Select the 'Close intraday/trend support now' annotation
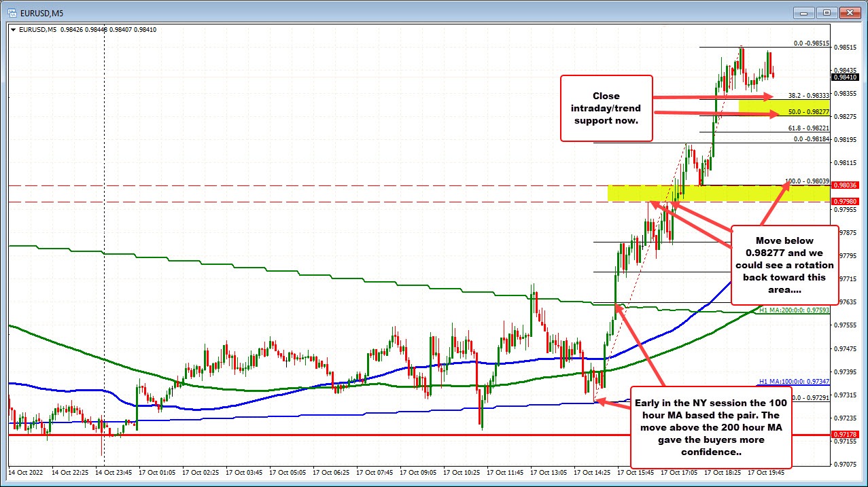 (605, 108)
